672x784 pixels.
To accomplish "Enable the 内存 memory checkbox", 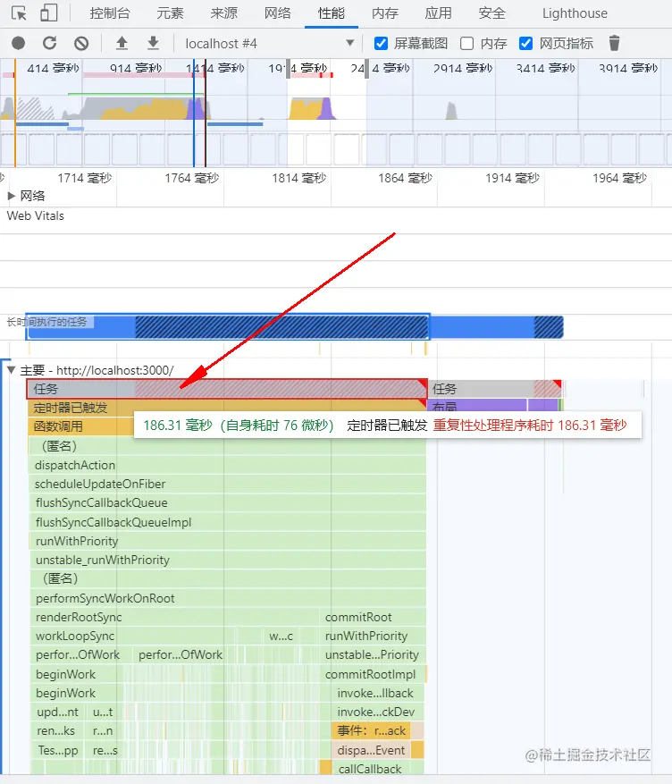I will (466, 44).
